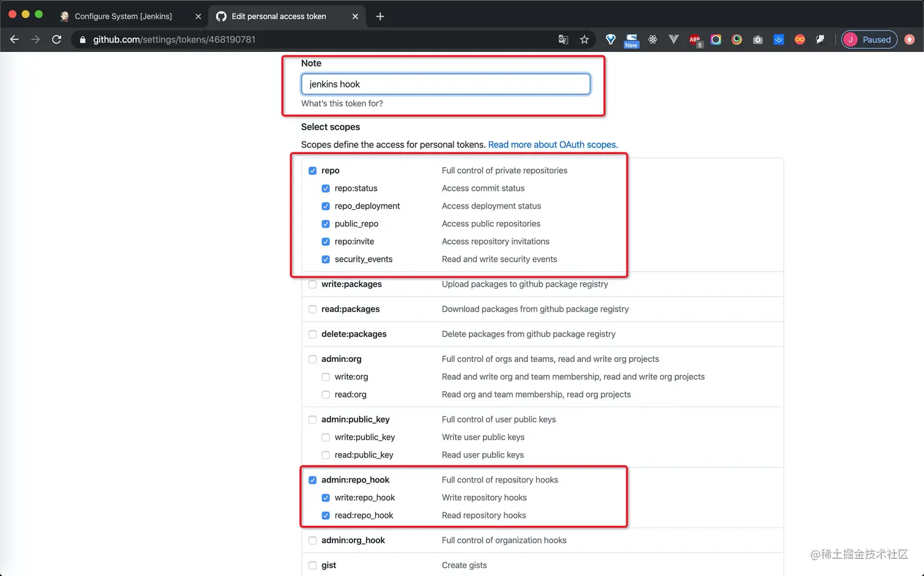The height and width of the screenshot is (576, 924).
Task: Open the Tampermonkey-style cat extension
Action: tap(820, 39)
